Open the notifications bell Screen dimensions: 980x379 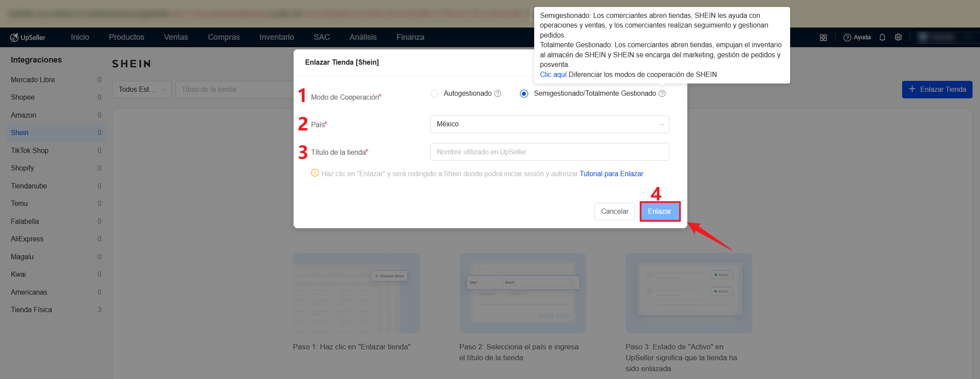[882, 38]
